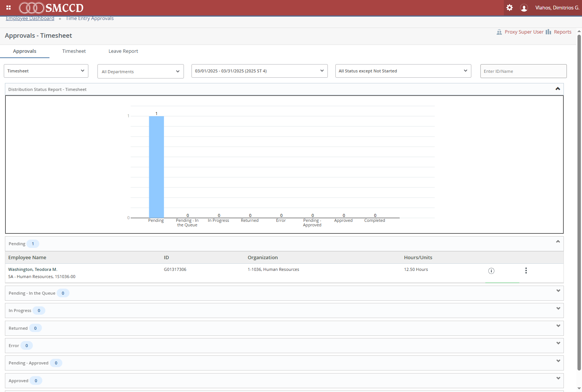Screen dimensions: 582x392
Task: Click the Proxy Super User link
Action: pos(524,32)
